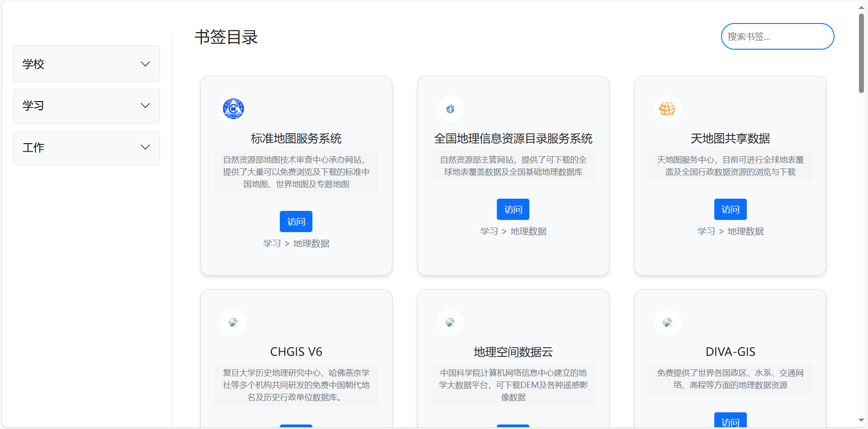Click the DIVA-GIS website icon
This screenshot has width=868, height=429.
tap(667, 322)
